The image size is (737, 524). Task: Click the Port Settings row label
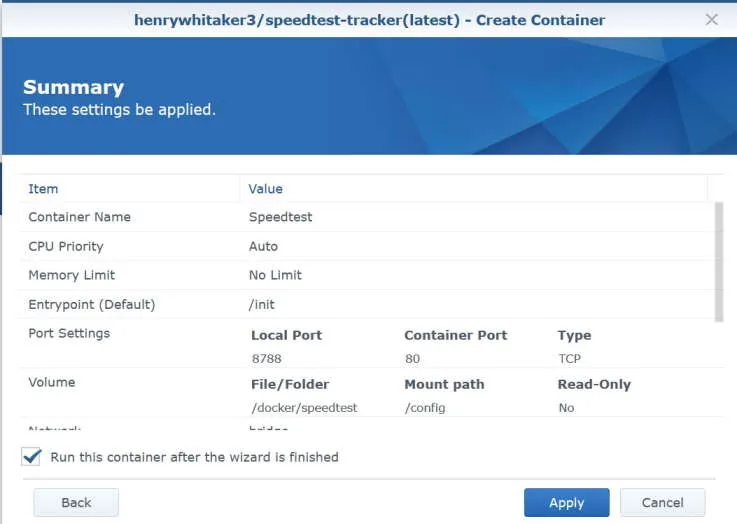point(69,333)
